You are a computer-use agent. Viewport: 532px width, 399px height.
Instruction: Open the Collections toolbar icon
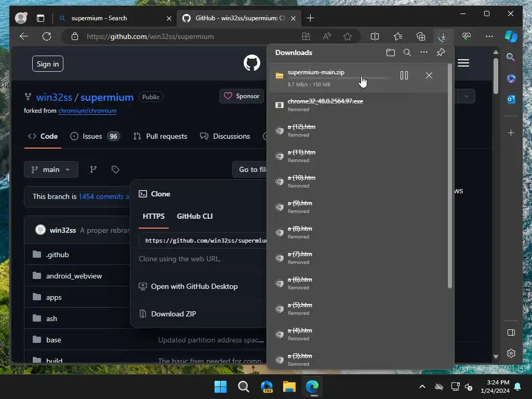[x=421, y=36]
